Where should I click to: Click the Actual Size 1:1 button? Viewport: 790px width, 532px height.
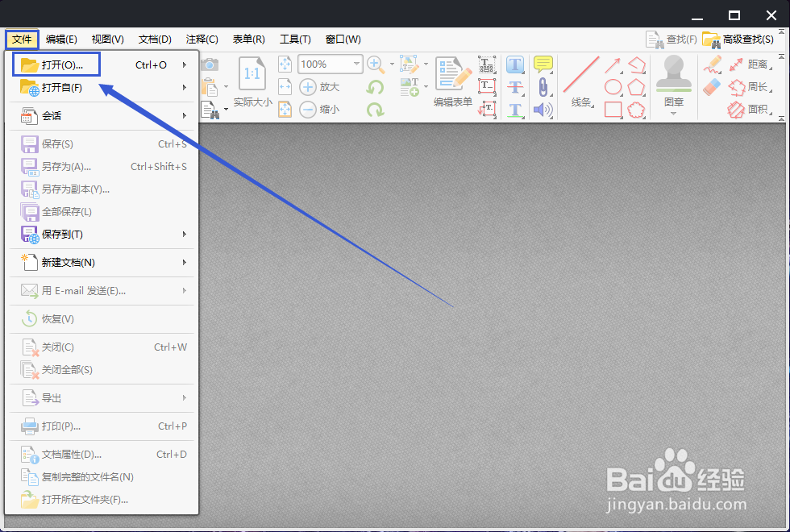pos(252,82)
